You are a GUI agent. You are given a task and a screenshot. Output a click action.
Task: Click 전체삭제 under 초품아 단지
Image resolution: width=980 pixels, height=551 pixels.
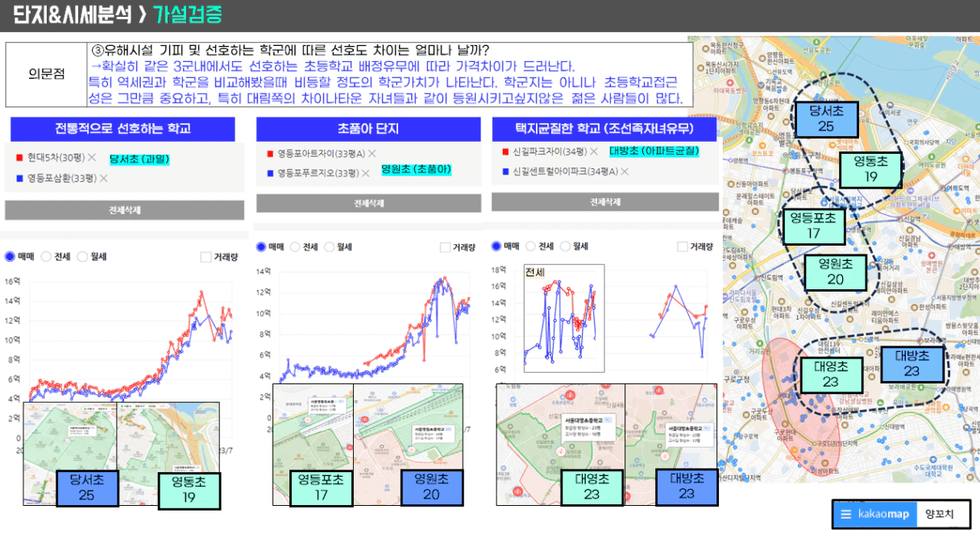tap(369, 204)
